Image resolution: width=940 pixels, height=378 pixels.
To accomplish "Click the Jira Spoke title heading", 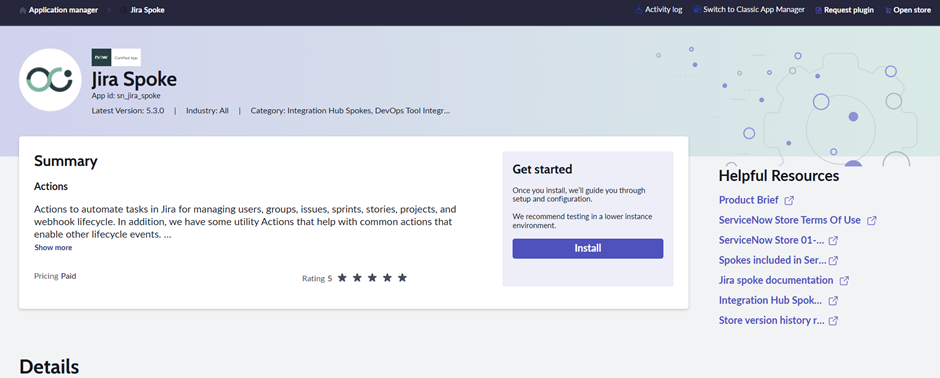I will 134,80.
